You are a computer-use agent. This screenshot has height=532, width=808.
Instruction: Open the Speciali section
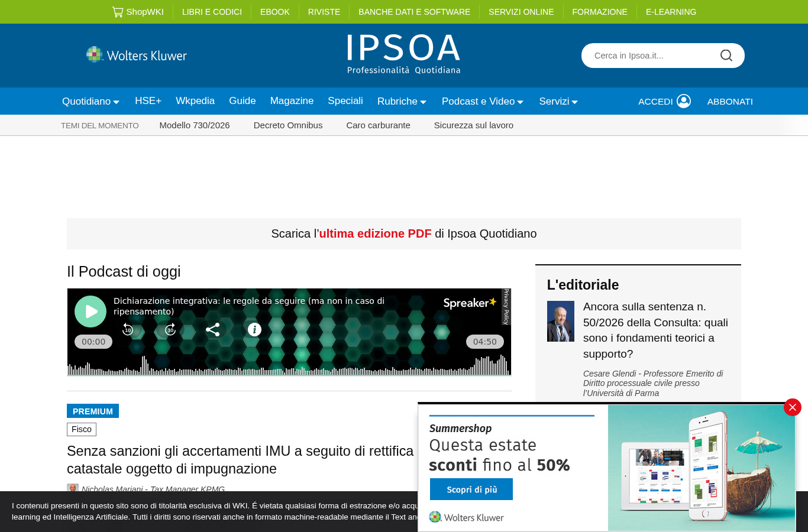(x=345, y=101)
